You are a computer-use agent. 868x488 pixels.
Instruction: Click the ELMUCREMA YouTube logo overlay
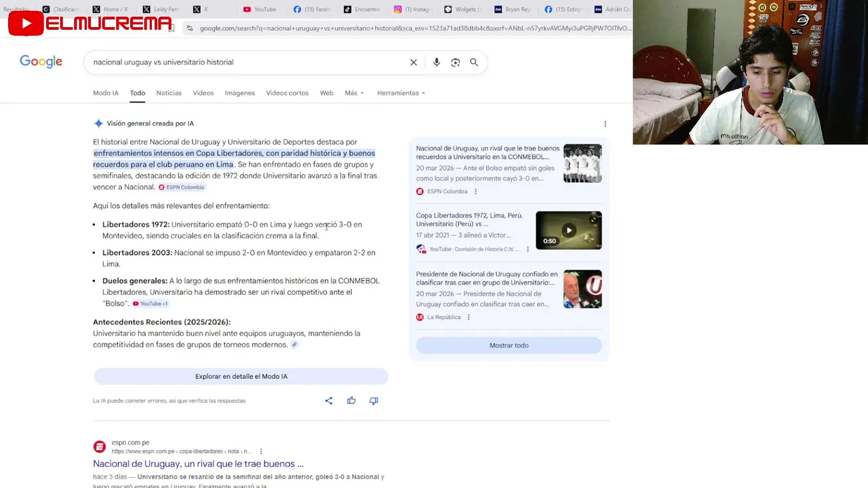90,24
